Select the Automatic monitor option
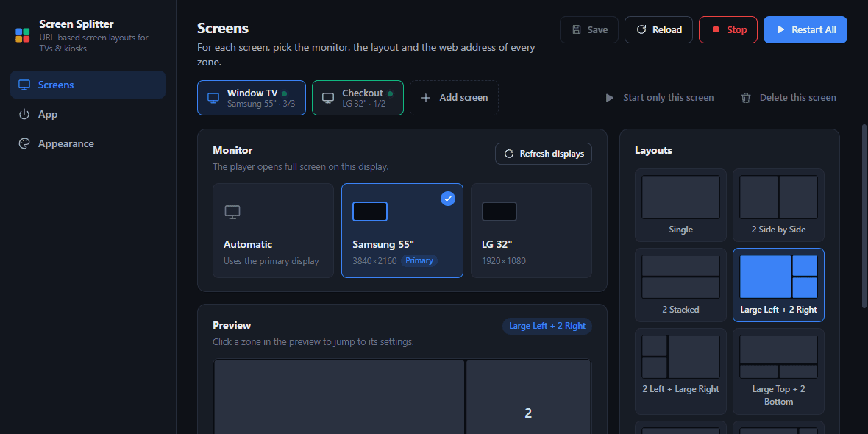 [274, 230]
